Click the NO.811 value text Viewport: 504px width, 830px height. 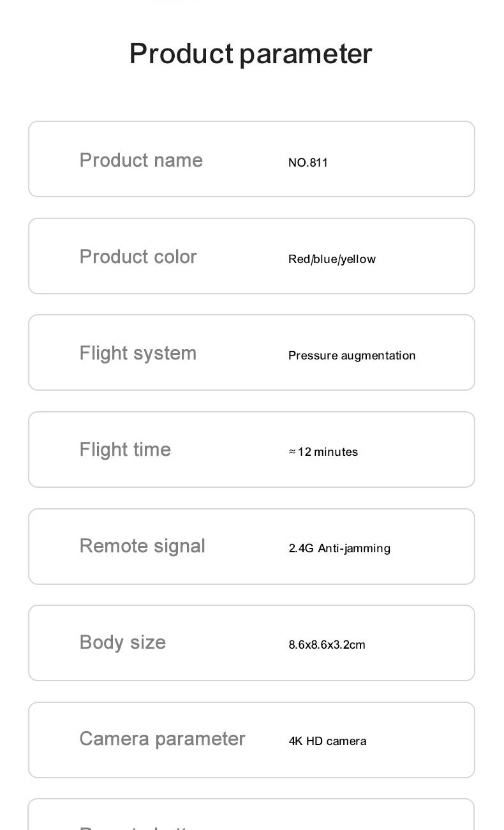[308, 162]
